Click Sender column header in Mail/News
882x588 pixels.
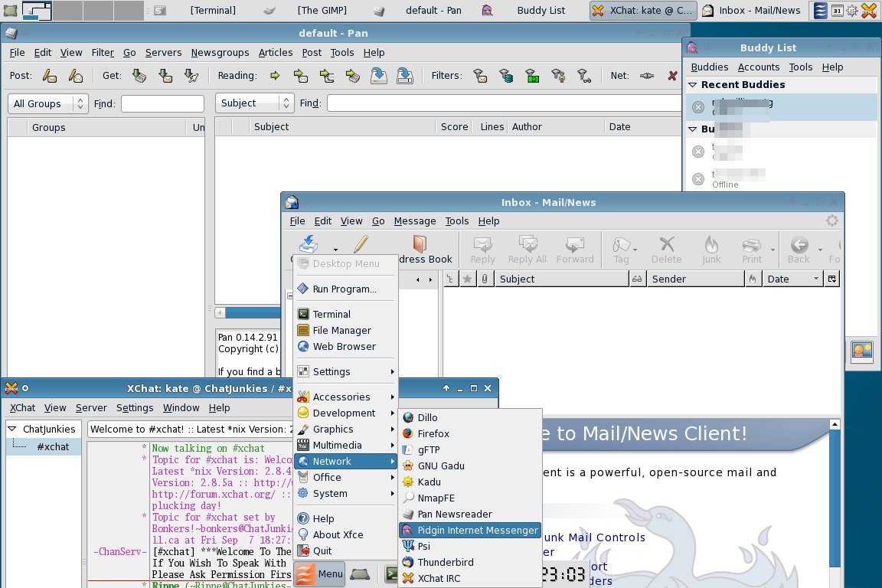pyautogui.click(x=695, y=279)
